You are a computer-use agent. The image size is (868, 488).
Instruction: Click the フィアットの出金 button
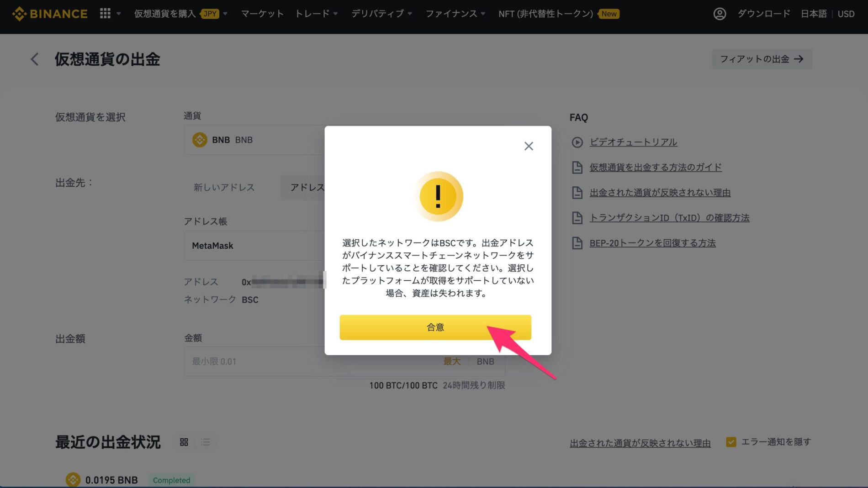[762, 59]
